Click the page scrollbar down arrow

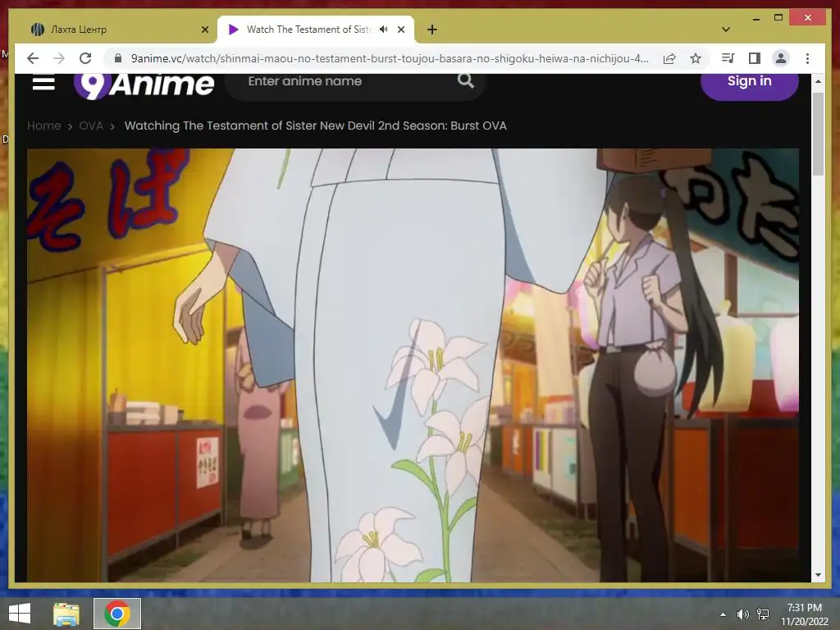click(x=818, y=575)
